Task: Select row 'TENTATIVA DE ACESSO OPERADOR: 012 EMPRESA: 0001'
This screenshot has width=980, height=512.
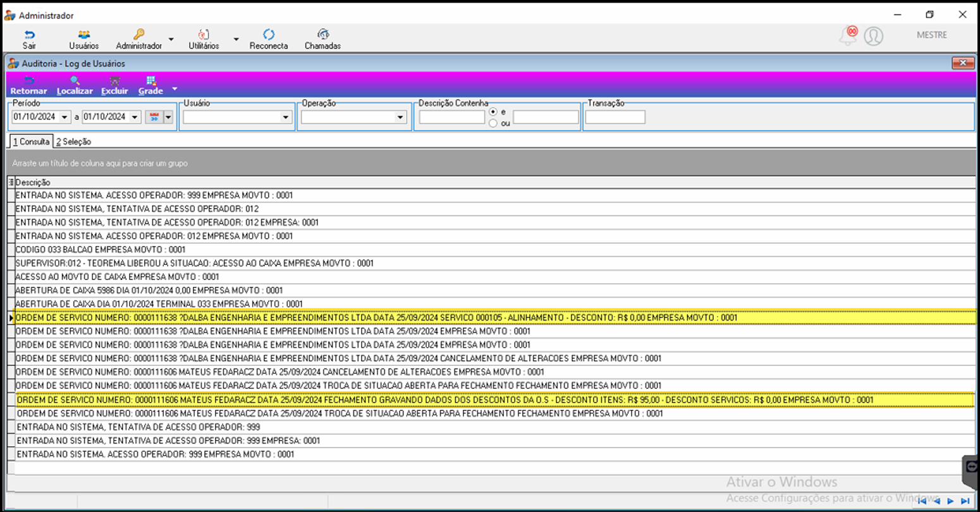Action: [495, 222]
